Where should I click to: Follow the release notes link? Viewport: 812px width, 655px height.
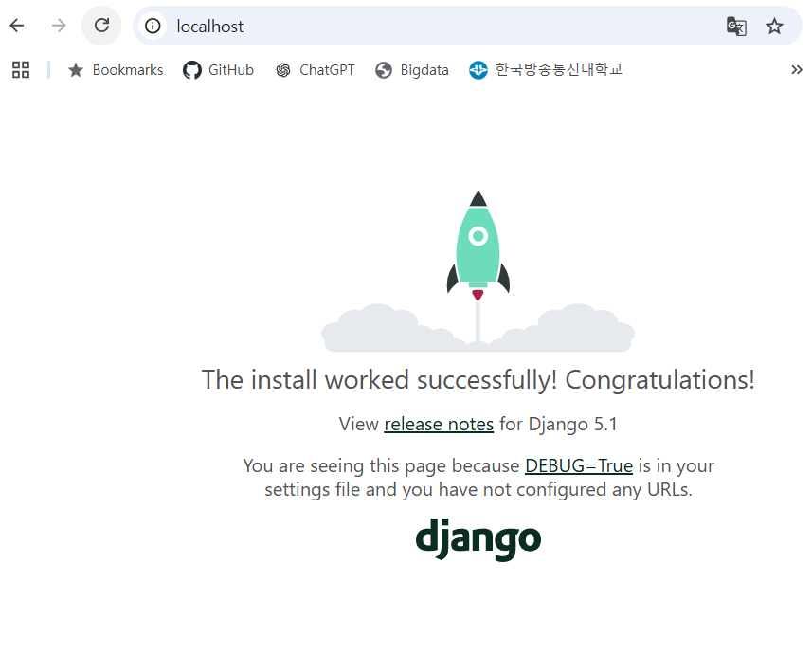439,425
